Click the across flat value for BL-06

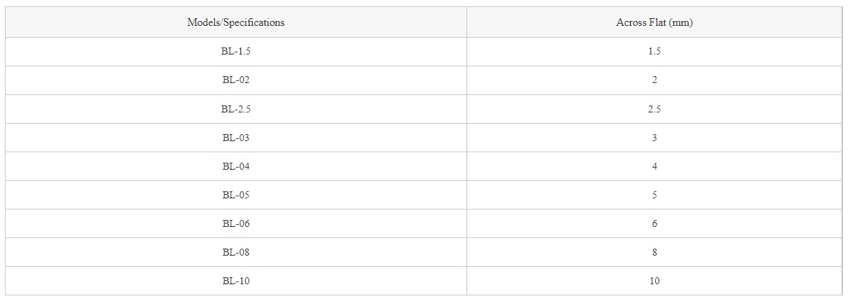point(654,223)
